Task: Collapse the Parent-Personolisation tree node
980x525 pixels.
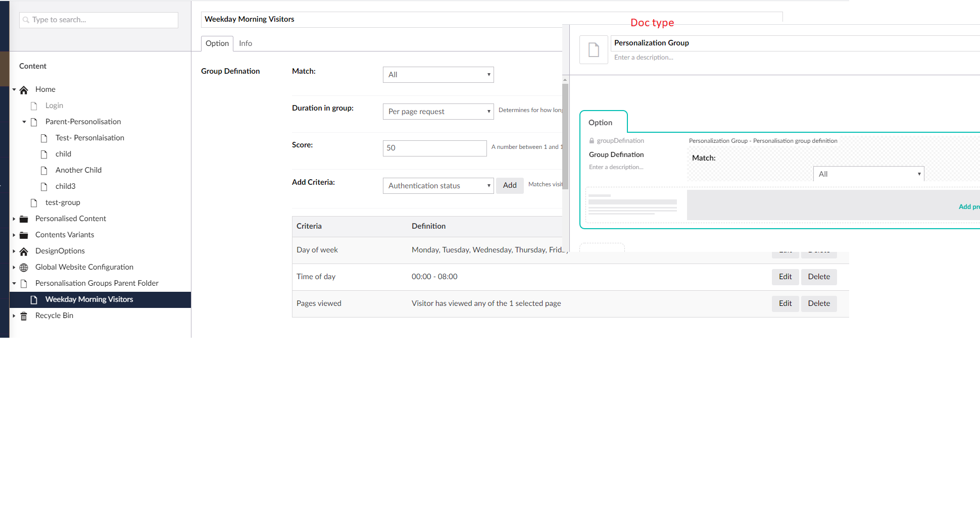Action: tap(24, 122)
